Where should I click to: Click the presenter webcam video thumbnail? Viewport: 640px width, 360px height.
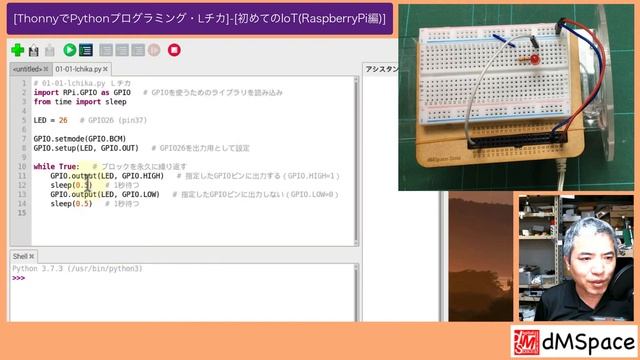576,258
